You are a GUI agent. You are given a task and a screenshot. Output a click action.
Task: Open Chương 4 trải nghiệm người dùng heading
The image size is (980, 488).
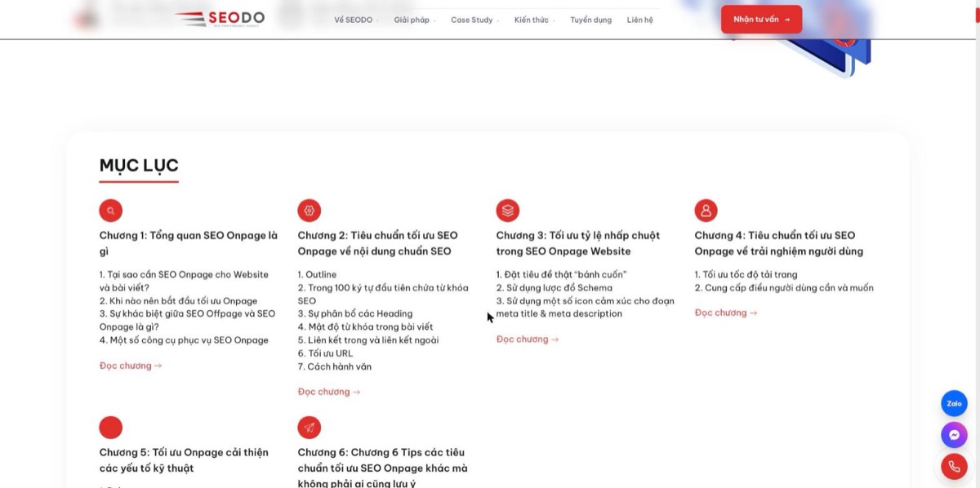pyautogui.click(x=779, y=243)
